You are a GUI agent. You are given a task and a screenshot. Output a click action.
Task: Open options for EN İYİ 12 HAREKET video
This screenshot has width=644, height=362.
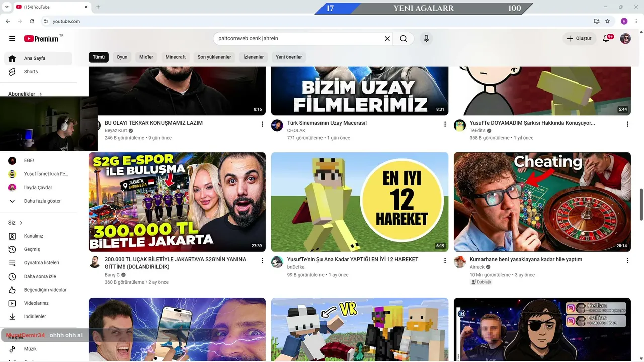[445, 260]
